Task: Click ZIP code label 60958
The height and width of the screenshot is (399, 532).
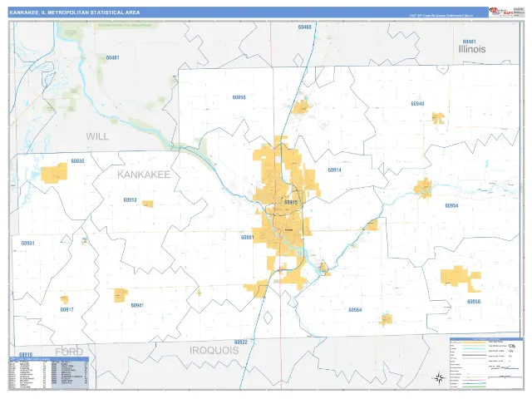Action: (x=474, y=302)
